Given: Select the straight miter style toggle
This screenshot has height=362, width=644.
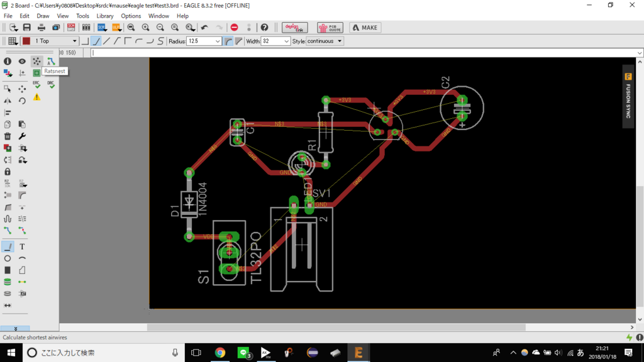Looking at the screenshot, I should tap(238, 41).
